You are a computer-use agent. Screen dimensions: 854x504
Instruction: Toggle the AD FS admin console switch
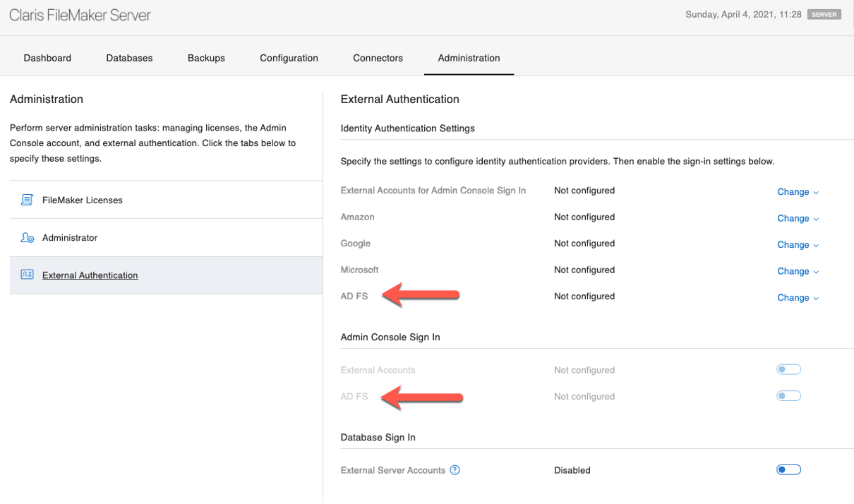click(x=788, y=396)
